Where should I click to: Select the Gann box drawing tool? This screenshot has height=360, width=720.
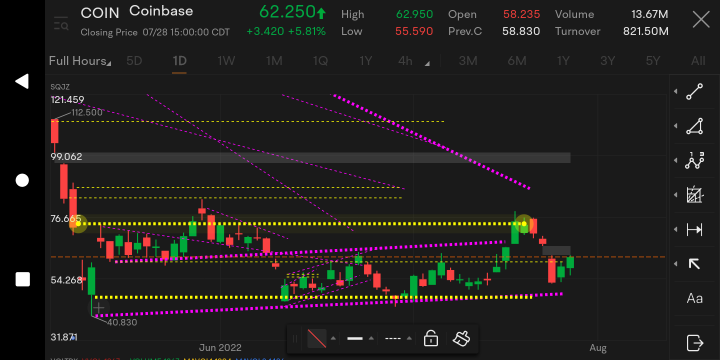click(x=694, y=195)
